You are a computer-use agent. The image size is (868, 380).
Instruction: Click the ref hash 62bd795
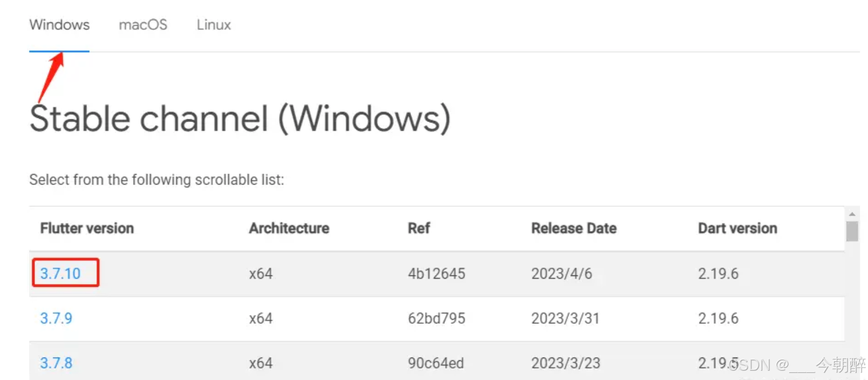tap(436, 318)
